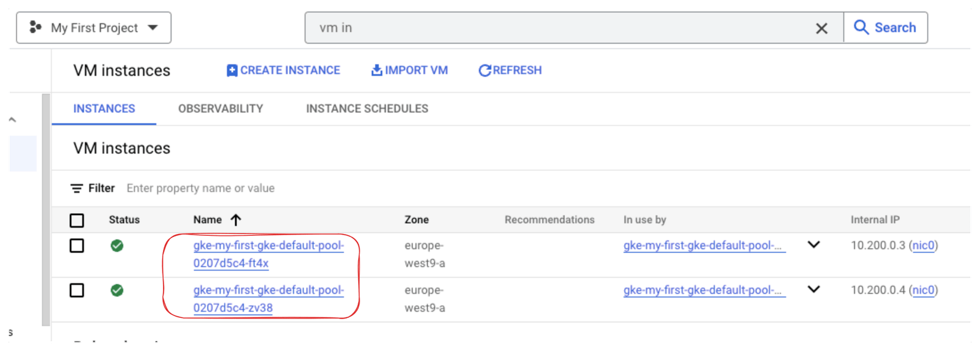Open instance gke-my-first-gke-default-pool-0207d5c4-zv38 link
Viewport: 980px width, 351px height.
point(268,299)
